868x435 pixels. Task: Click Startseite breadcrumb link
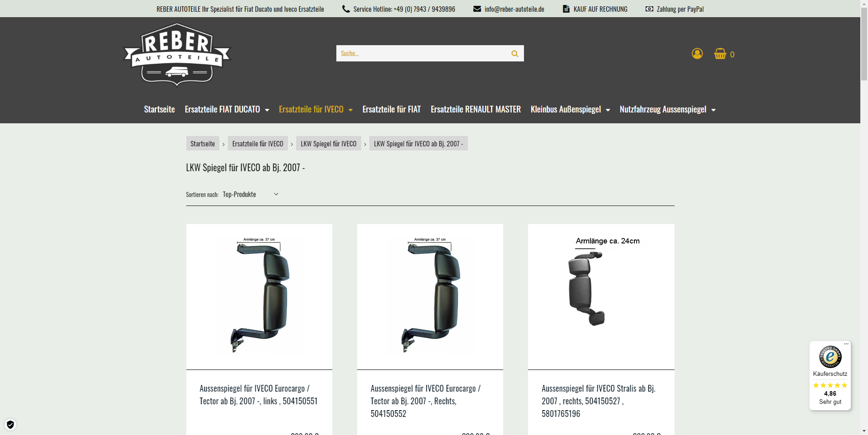point(203,144)
